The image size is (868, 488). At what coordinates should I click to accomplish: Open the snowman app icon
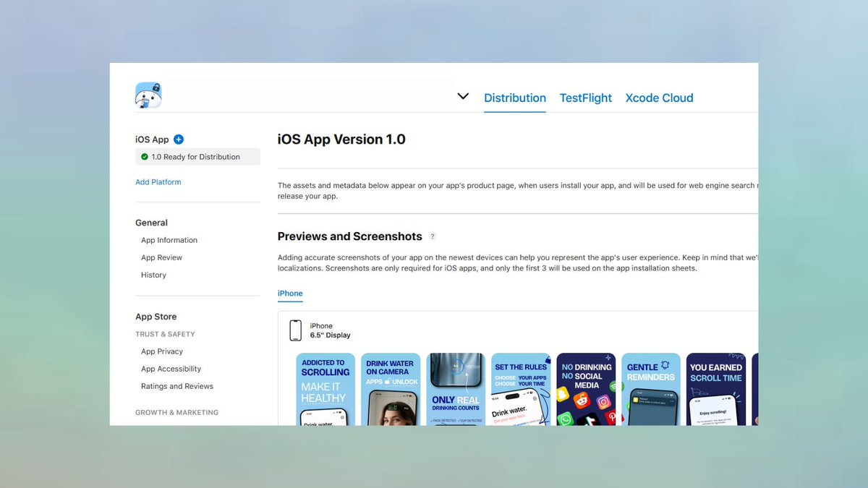[x=148, y=95]
